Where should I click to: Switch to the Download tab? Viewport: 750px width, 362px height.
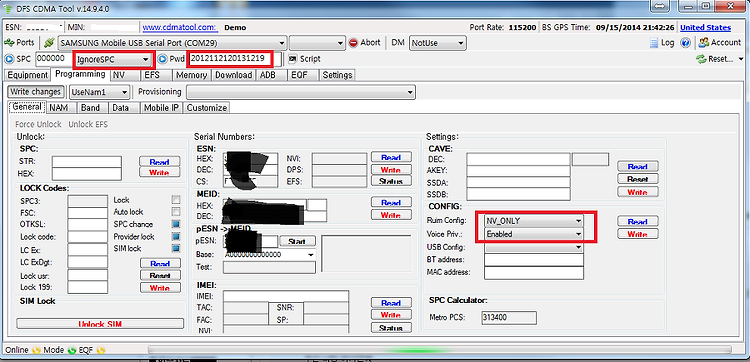(233, 75)
